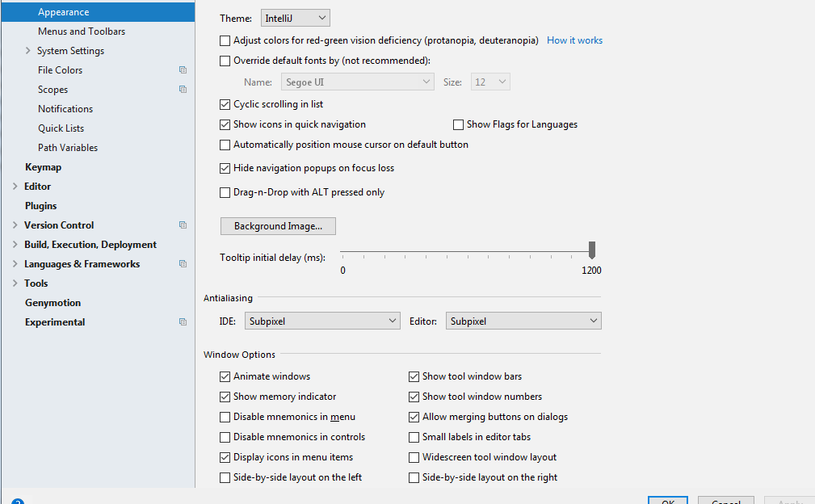815x504 pixels.
Task: Enable Widescreen tool window layout
Action: [x=414, y=457]
